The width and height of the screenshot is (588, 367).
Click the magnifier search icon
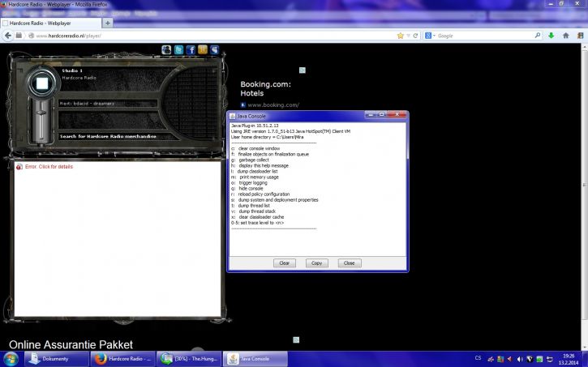[538, 36]
